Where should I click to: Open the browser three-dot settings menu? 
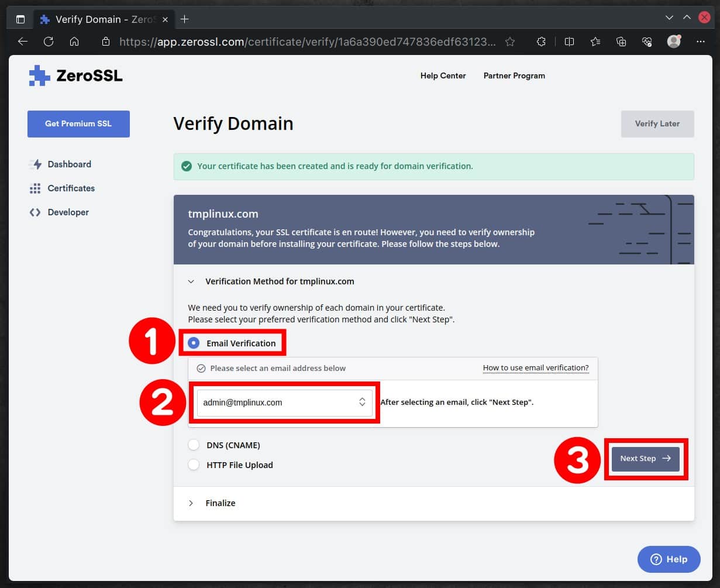[700, 42]
